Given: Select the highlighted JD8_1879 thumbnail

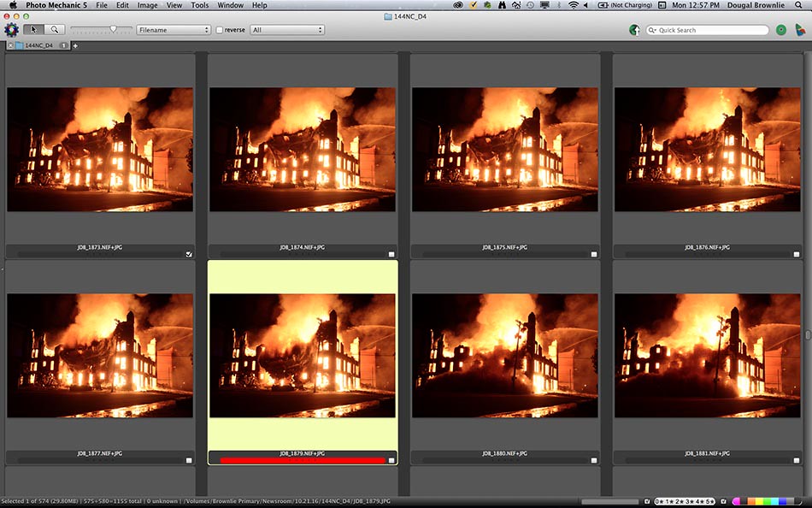Looking at the screenshot, I should point(303,356).
